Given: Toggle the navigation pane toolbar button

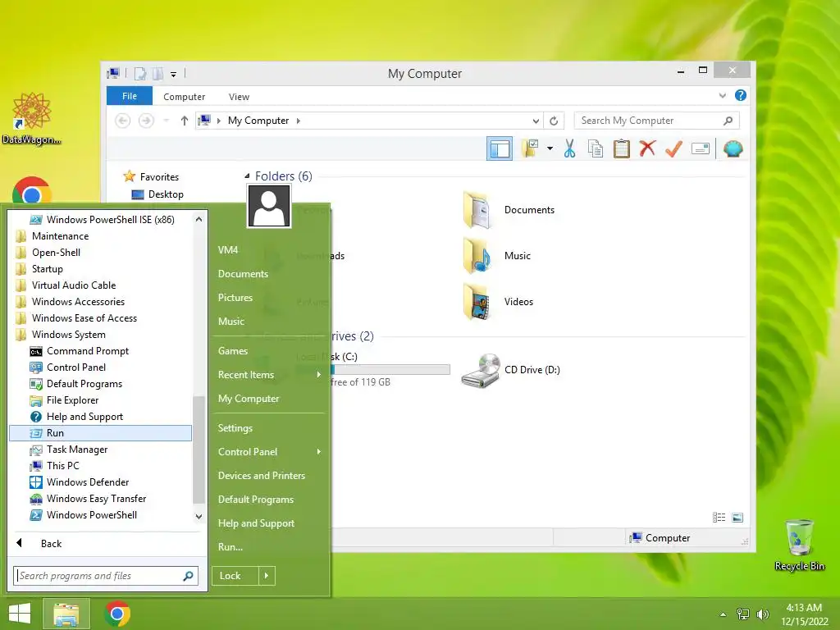Looking at the screenshot, I should [499, 148].
